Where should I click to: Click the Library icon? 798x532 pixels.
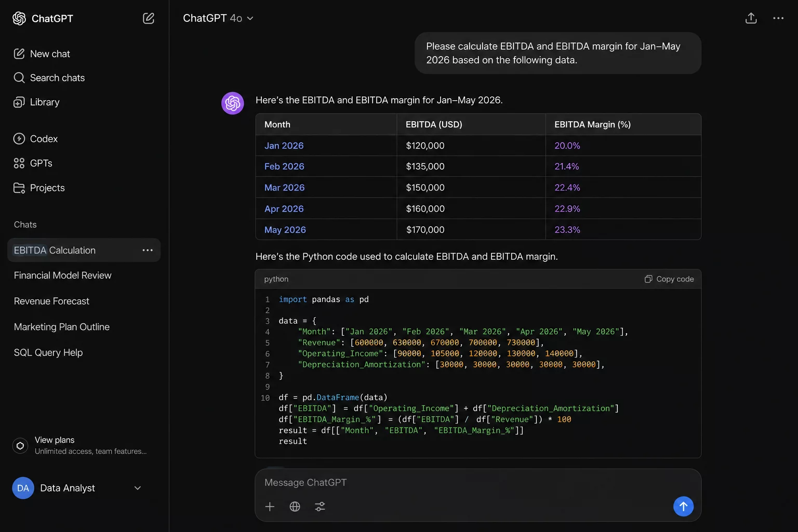coord(19,102)
